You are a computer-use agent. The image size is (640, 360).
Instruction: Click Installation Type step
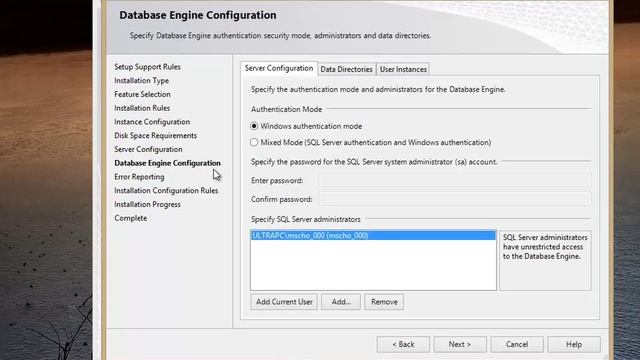point(142,80)
